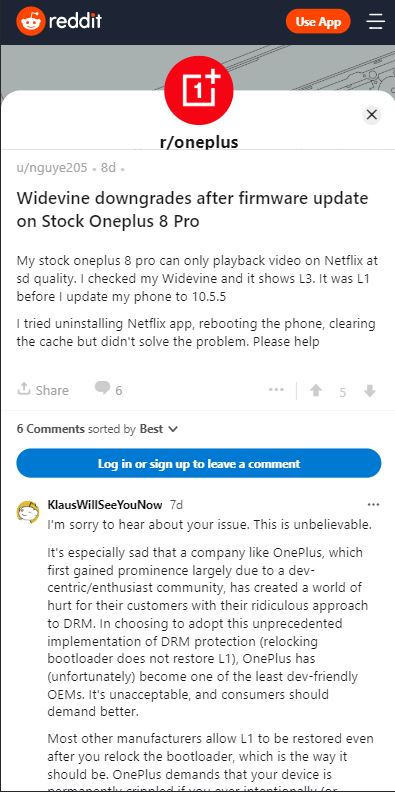Viewport: 395px width, 792px height.
Task: Click KlausWillSeeYouNow's avatar image
Action: (28, 512)
